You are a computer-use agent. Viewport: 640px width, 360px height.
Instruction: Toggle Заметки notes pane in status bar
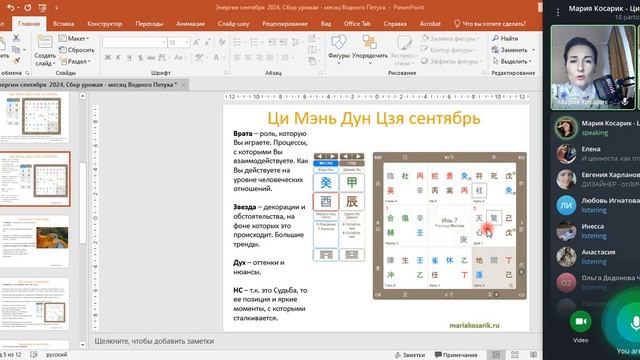click(x=410, y=355)
